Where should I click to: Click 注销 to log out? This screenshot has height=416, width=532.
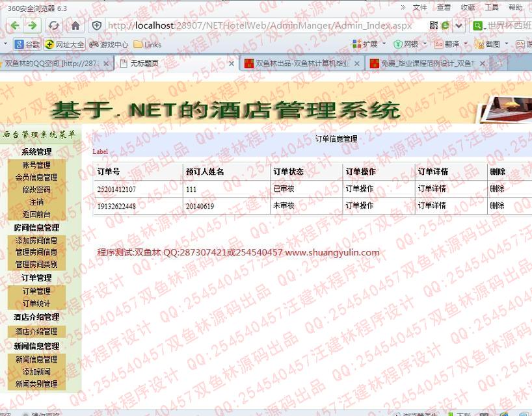point(36,202)
